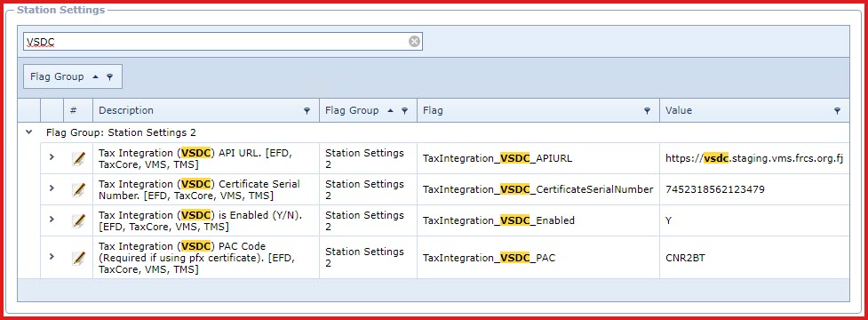
Task: Open filter on Description column
Action: 307,111
